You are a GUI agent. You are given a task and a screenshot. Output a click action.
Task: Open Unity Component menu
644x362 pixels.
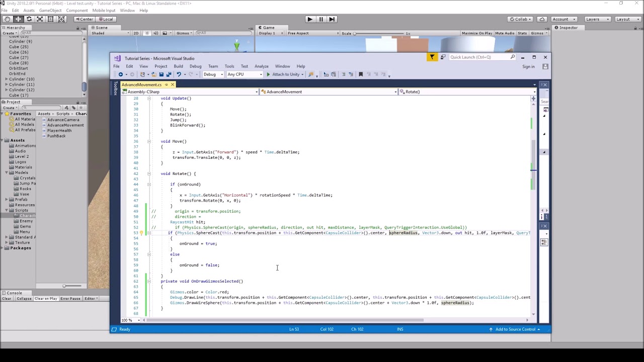(x=77, y=11)
